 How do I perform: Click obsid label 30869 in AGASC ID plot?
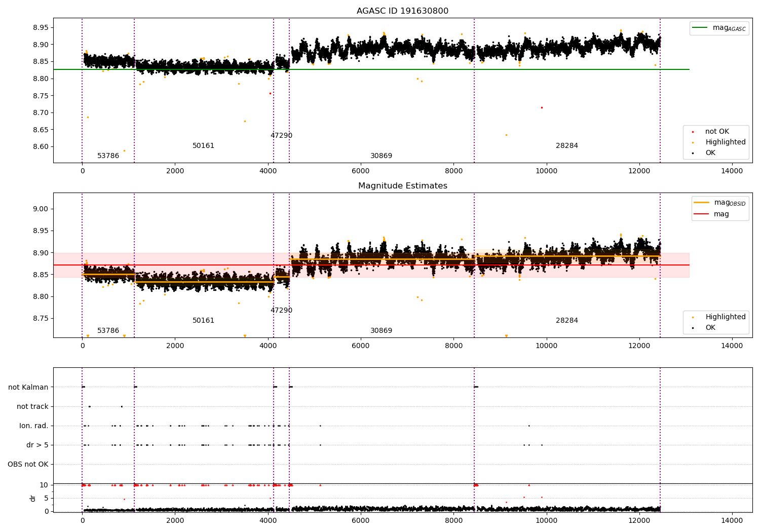pos(381,156)
